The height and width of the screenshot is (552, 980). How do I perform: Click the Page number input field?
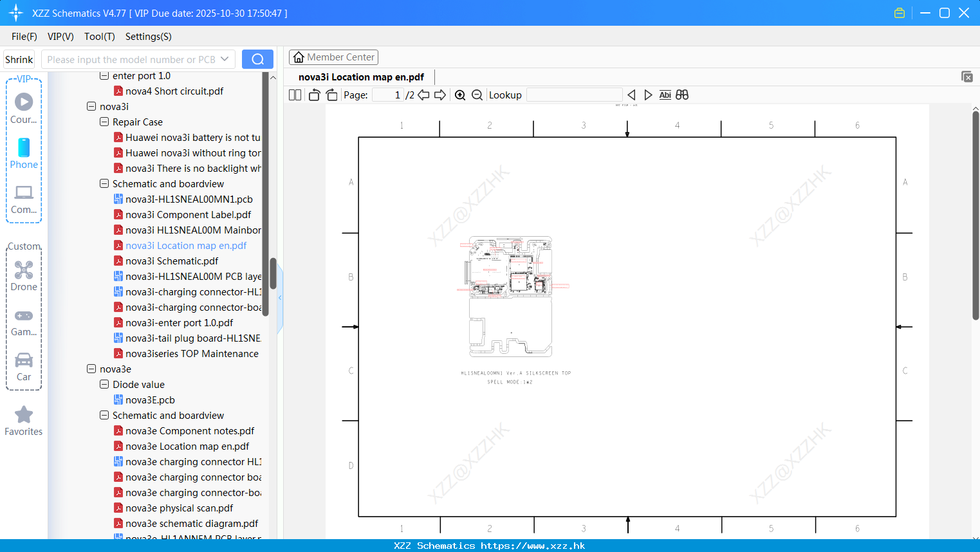pyautogui.click(x=388, y=95)
